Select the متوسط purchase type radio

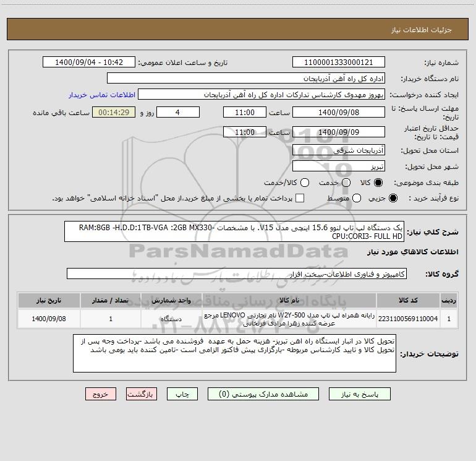click(x=357, y=198)
